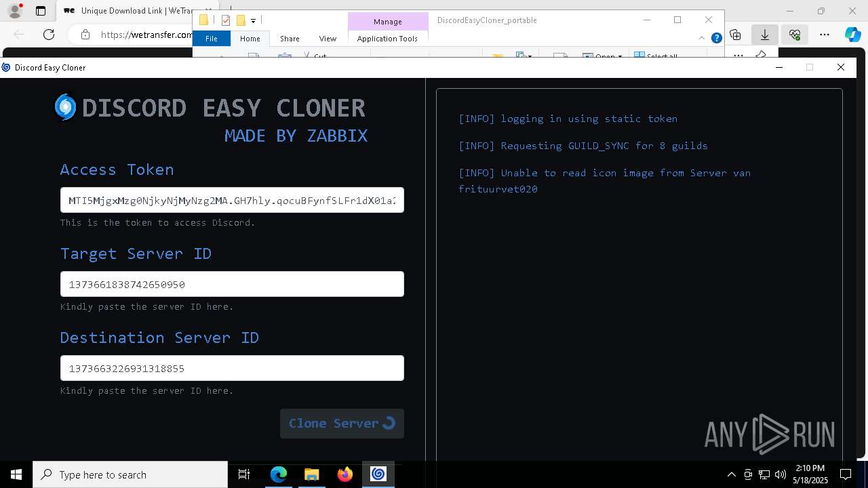868x488 pixels.
Task: Click the taskbar search box
Action: [130, 474]
